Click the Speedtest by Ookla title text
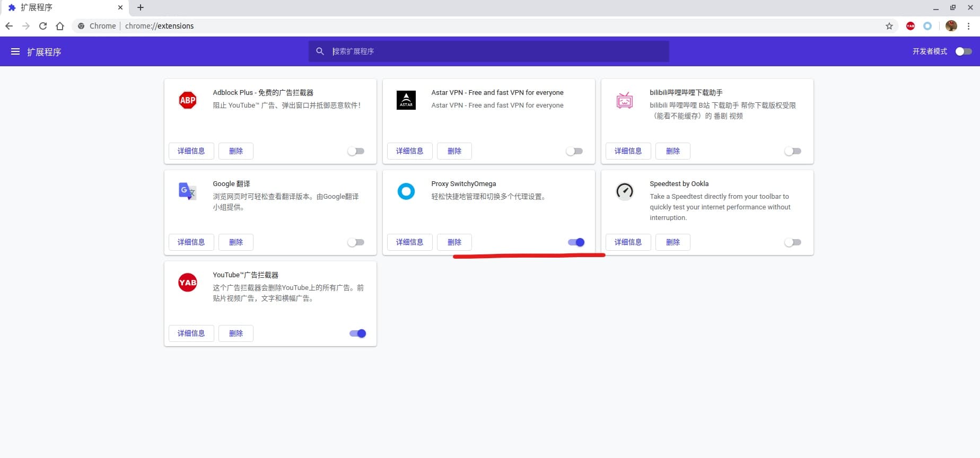The height and width of the screenshot is (458, 980). tap(679, 184)
